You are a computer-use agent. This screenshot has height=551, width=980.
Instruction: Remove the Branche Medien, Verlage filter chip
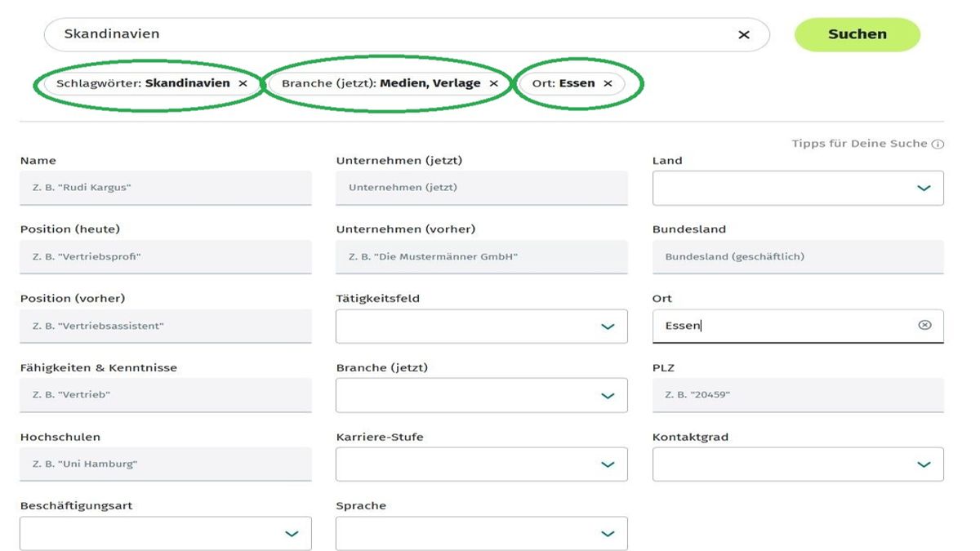click(x=493, y=83)
